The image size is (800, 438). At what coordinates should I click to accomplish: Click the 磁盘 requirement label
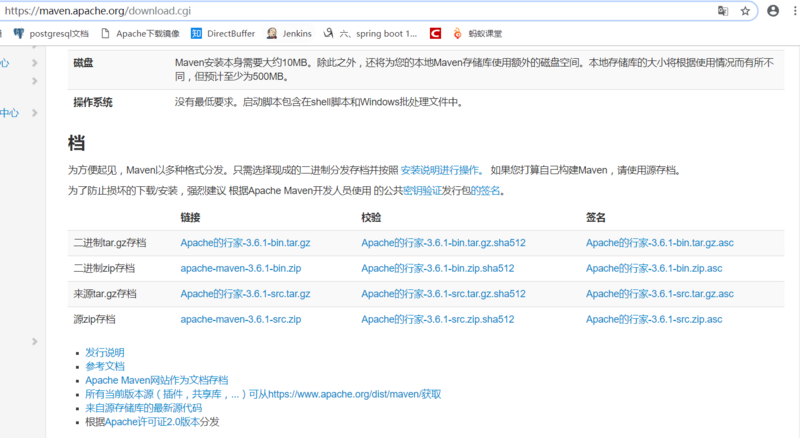[x=83, y=63]
